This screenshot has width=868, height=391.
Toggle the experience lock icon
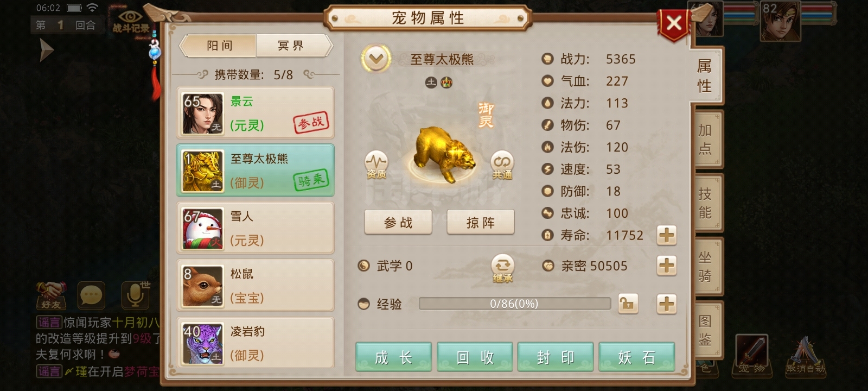[x=628, y=304]
